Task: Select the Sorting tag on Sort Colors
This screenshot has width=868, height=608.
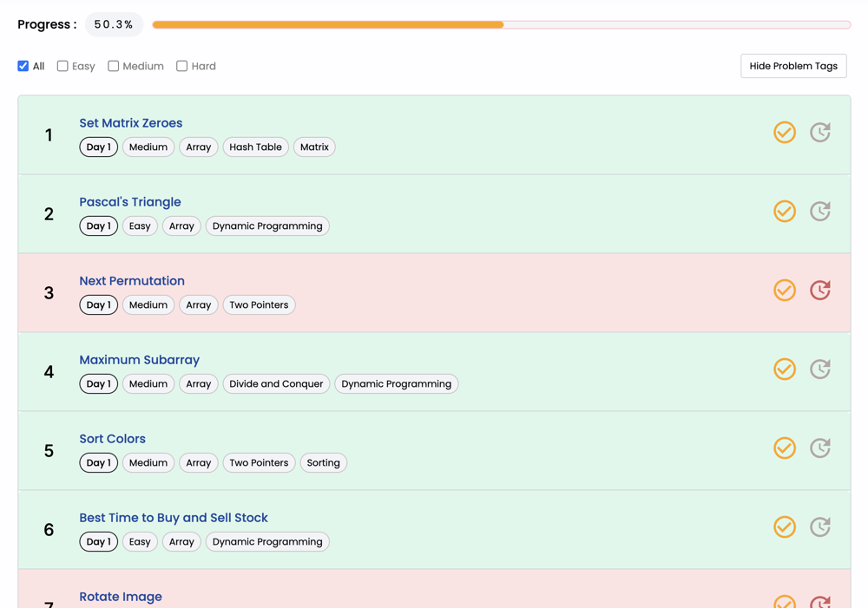Action: [323, 463]
